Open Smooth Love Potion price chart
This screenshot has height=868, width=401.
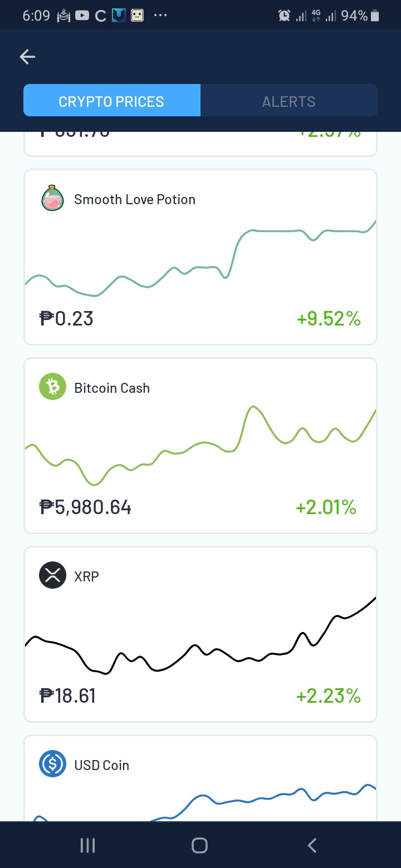[200, 257]
